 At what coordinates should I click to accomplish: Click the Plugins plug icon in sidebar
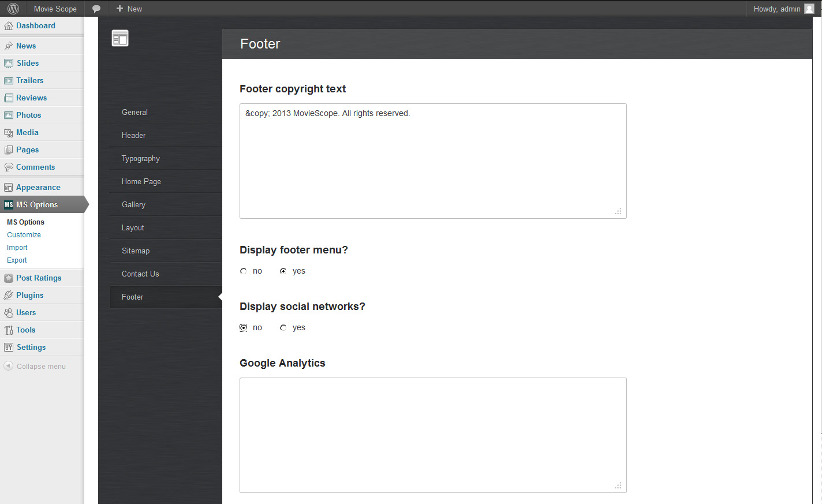[x=8, y=296]
